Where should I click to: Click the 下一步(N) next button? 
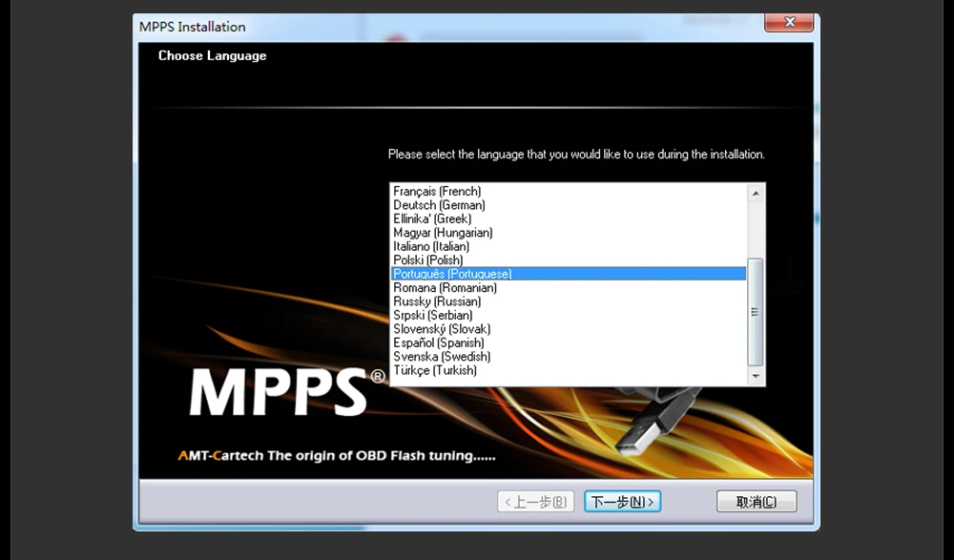[x=622, y=502]
